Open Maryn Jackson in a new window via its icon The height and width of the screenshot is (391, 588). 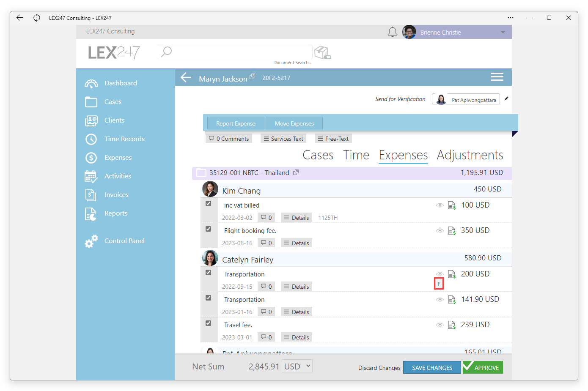click(x=253, y=77)
